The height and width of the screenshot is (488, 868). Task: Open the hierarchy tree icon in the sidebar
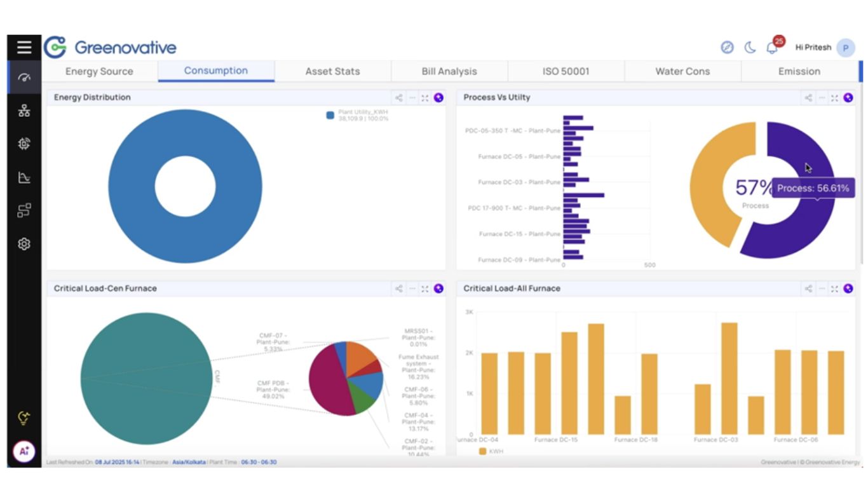click(x=24, y=112)
